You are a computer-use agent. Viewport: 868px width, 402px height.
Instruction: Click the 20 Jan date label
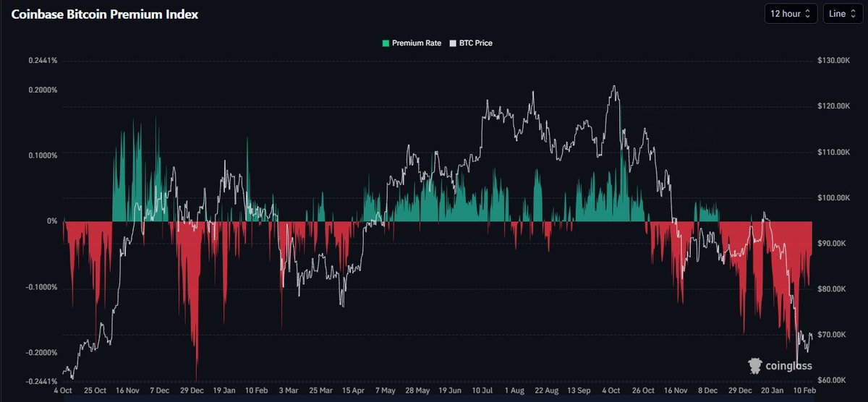pos(773,390)
